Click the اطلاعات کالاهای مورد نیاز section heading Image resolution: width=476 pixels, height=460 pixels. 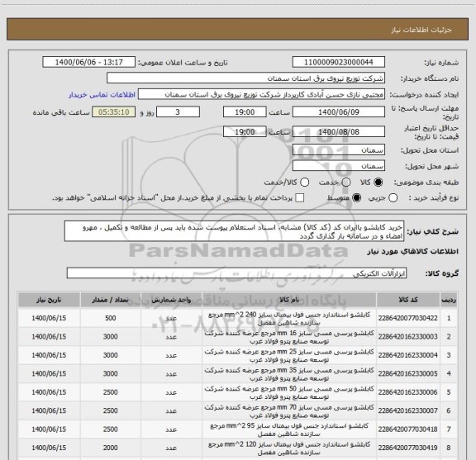pos(412,252)
